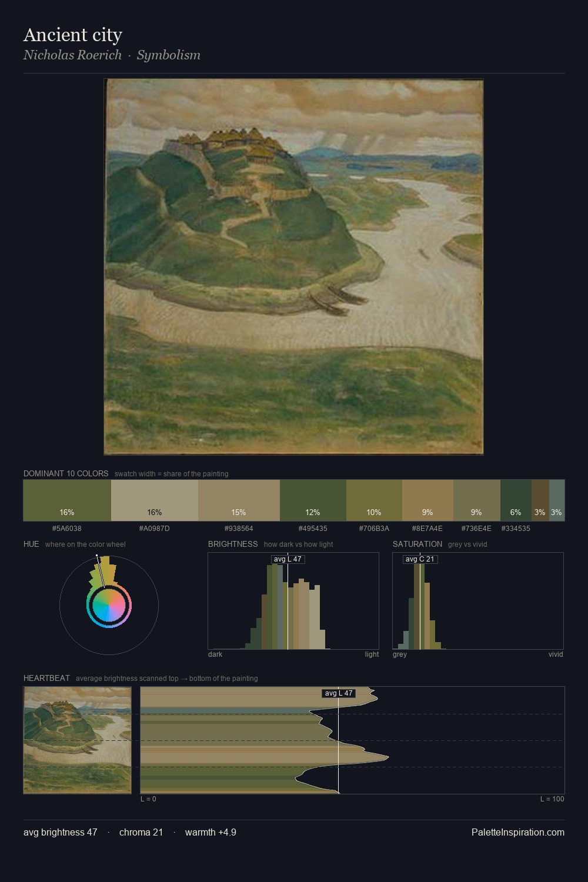Image resolution: width=588 pixels, height=882 pixels.
Task: Click avg L 47 label in Brightness histogram
Action: point(288,559)
